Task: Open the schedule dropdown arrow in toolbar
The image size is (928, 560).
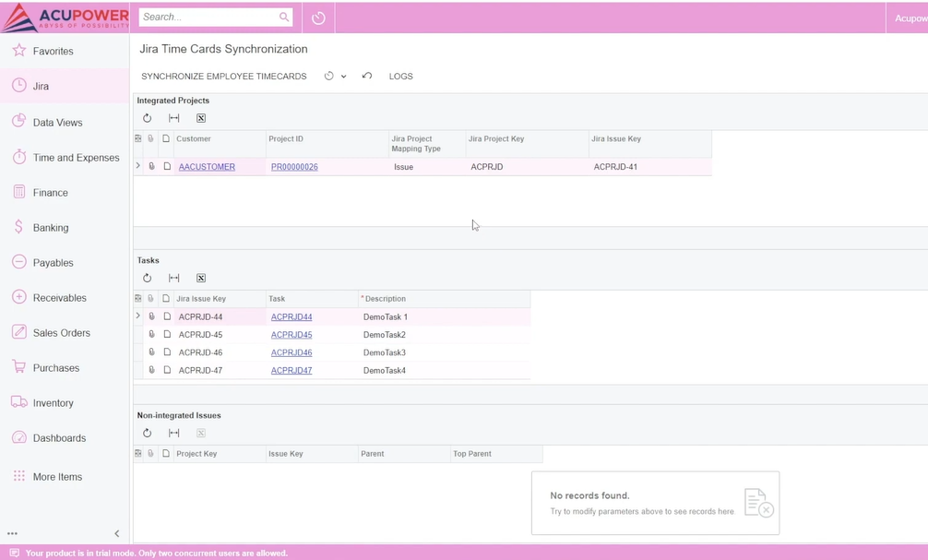Action: pyautogui.click(x=343, y=77)
